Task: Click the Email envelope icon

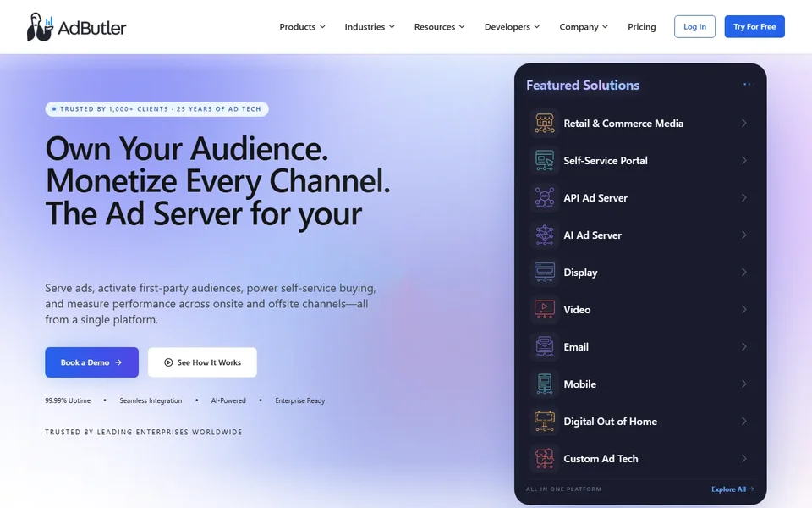Action: click(x=544, y=347)
